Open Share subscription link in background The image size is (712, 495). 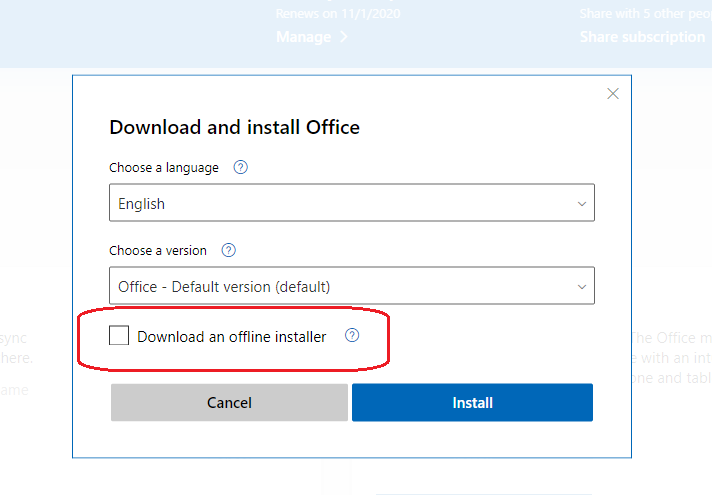point(642,37)
